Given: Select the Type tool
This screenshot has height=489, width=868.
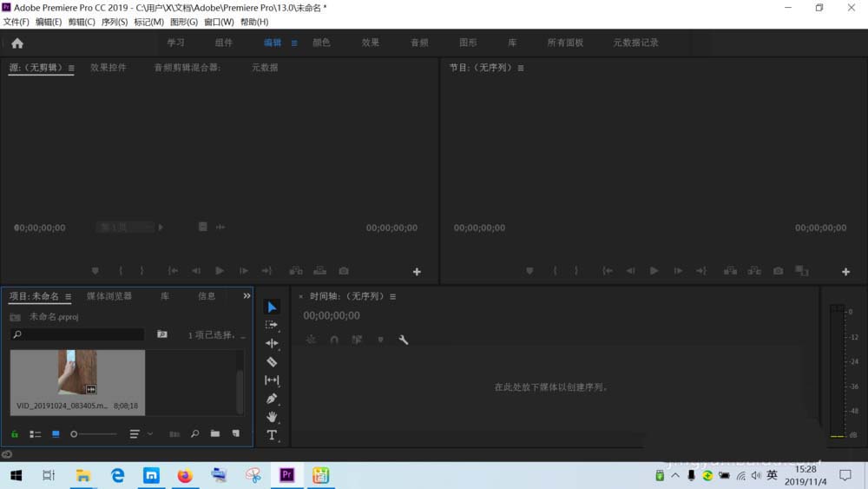Looking at the screenshot, I should (272, 435).
